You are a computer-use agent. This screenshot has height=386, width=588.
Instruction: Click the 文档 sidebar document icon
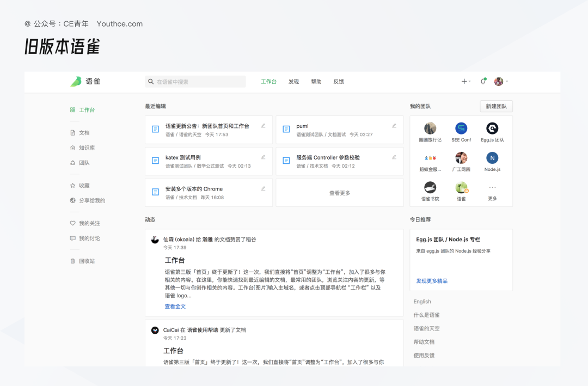pyautogui.click(x=73, y=133)
